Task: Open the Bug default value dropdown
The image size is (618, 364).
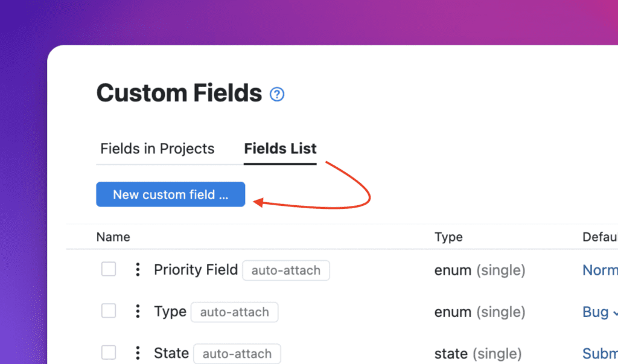Action: pyautogui.click(x=597, y=312)
